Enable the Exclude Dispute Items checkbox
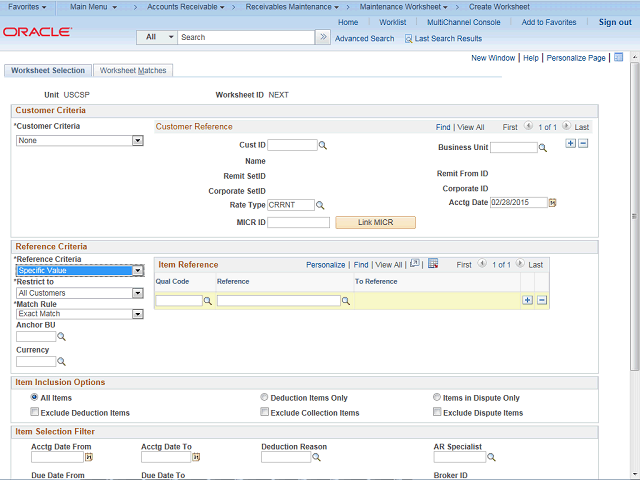640x480 pixels. tap(437, 412)
